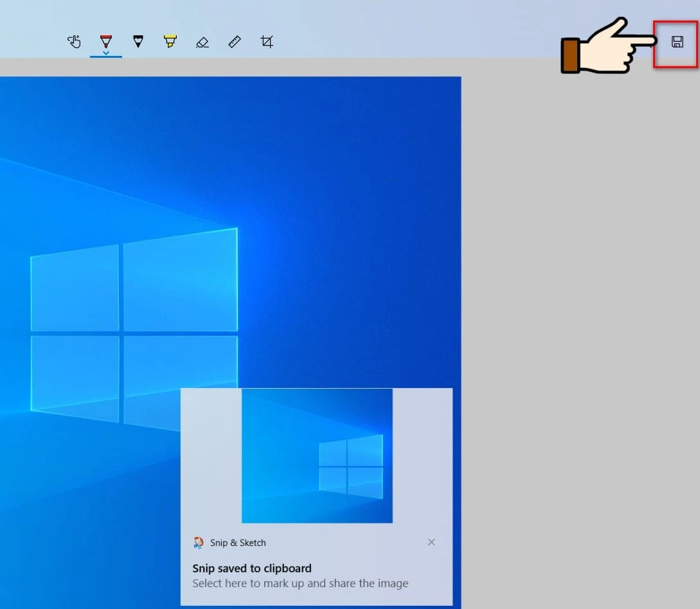Dismiss the Snip & Sketch notification

pyautogui.click(x=431, y=542)
